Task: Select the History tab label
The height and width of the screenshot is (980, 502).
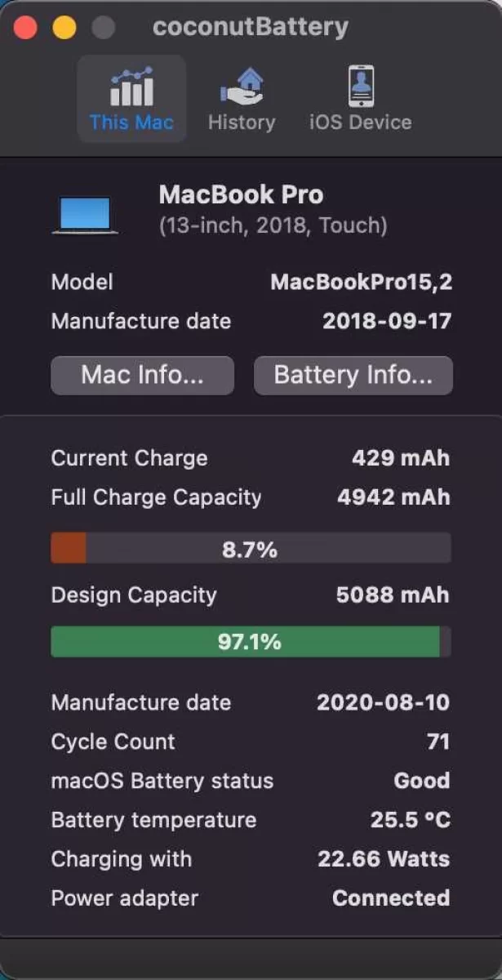Action: click(x=242, y=122)
